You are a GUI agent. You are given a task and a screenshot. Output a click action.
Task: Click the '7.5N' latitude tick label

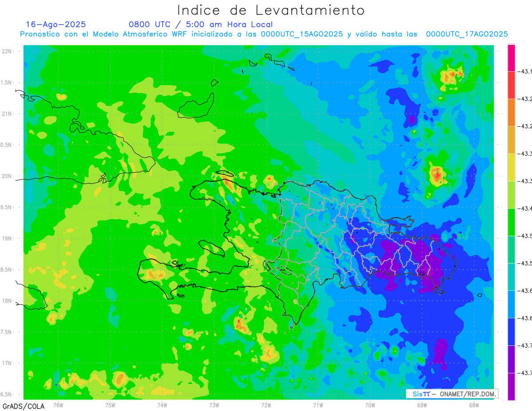pos(7,332)
